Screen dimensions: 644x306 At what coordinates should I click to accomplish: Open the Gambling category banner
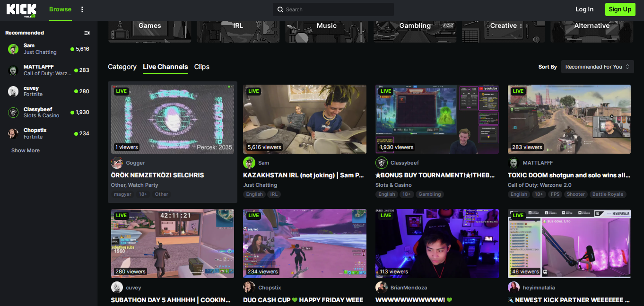(415, 32)
